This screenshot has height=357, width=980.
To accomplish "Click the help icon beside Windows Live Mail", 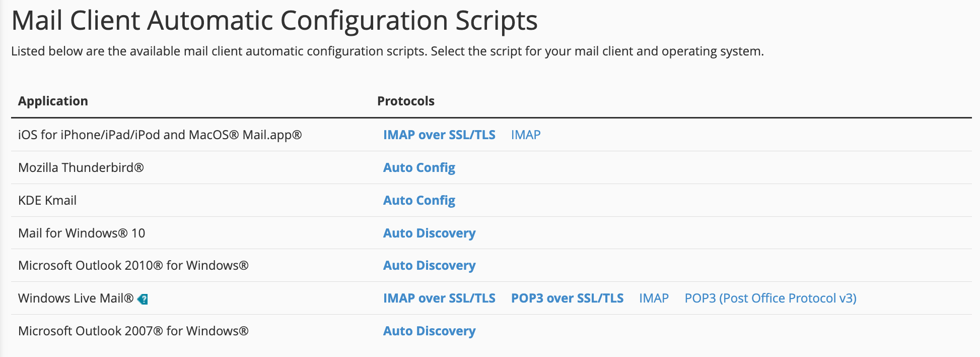I will coord(143,299).
